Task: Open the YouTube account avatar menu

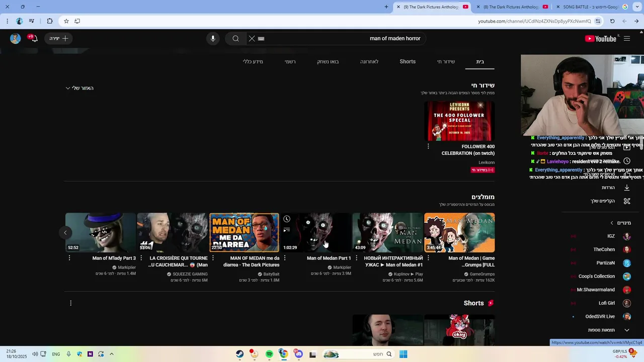Action: [x=15, y=39]
